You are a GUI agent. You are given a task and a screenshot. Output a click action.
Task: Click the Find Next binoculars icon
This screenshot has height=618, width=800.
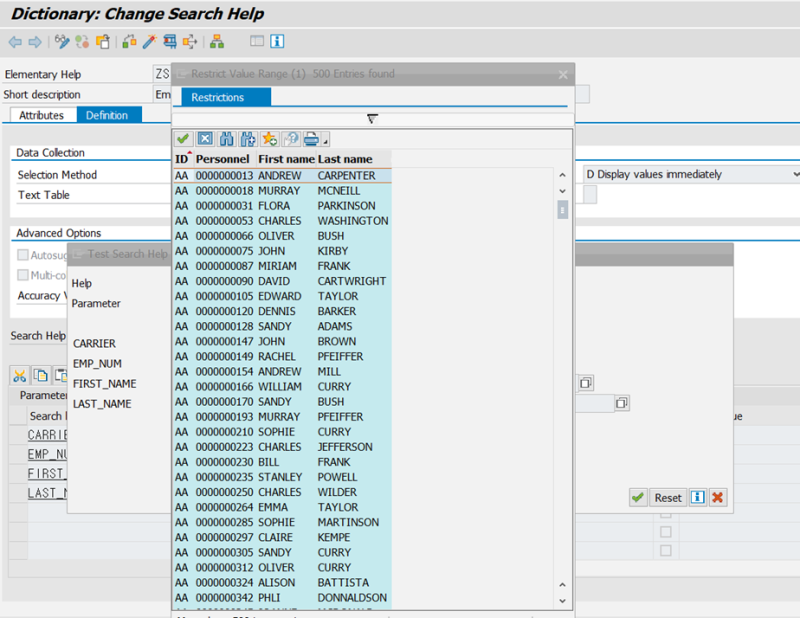(x=248, y=138)
